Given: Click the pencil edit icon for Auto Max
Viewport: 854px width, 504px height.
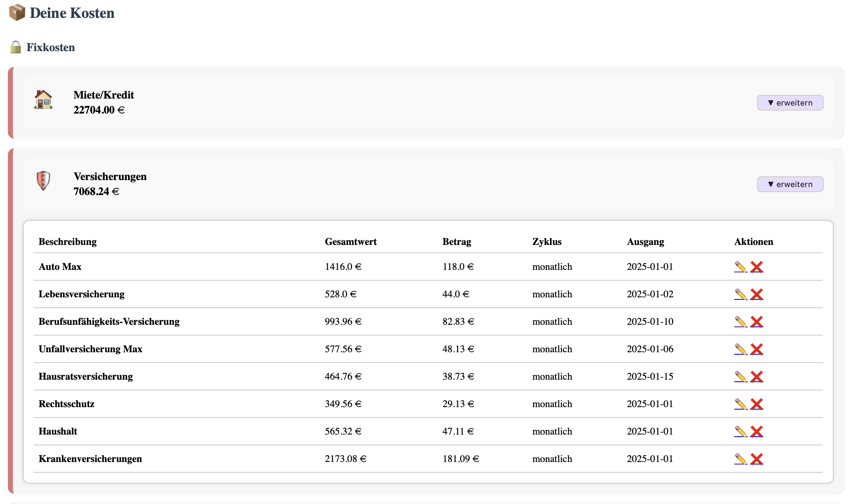Looking at the screenshot, I should point(740,267).
